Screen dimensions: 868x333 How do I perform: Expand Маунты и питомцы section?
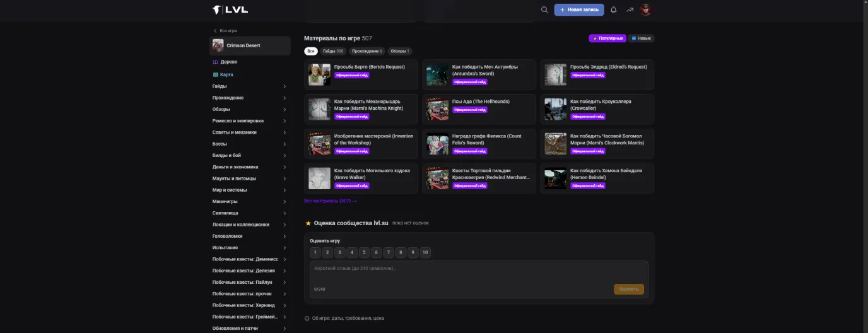(x=250, y=178)
